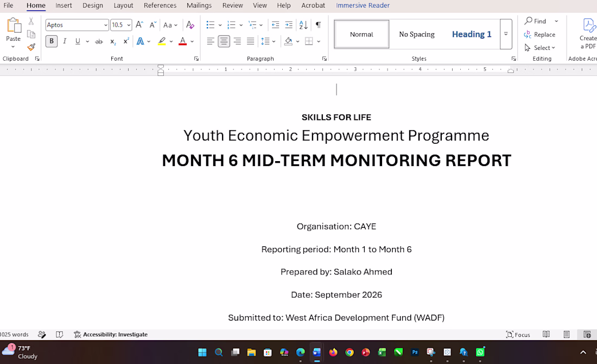
Task: Click the Copy icon
Action: click(31, 34)
